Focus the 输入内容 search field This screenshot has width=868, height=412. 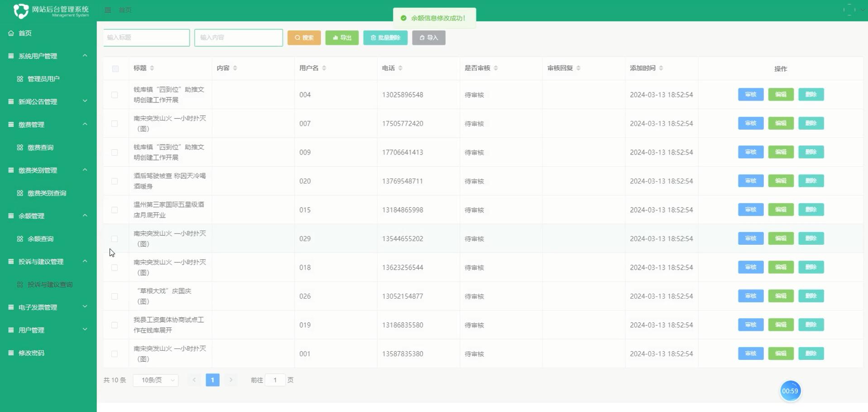coord(239,38)
